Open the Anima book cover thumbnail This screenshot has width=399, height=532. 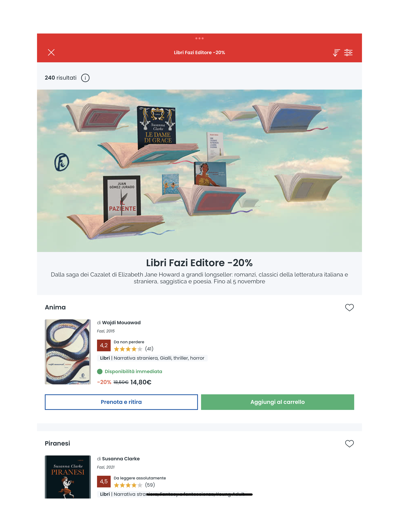[x=68, y=352]
